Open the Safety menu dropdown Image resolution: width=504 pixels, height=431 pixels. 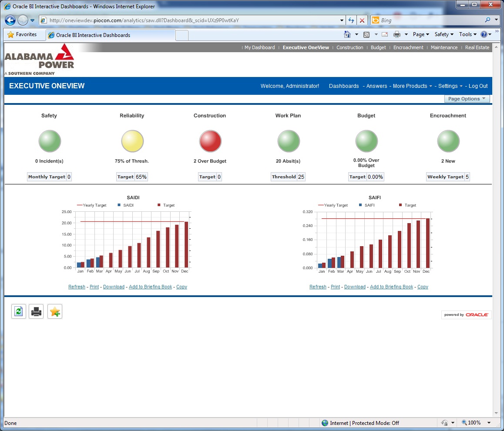click(444, 34)
